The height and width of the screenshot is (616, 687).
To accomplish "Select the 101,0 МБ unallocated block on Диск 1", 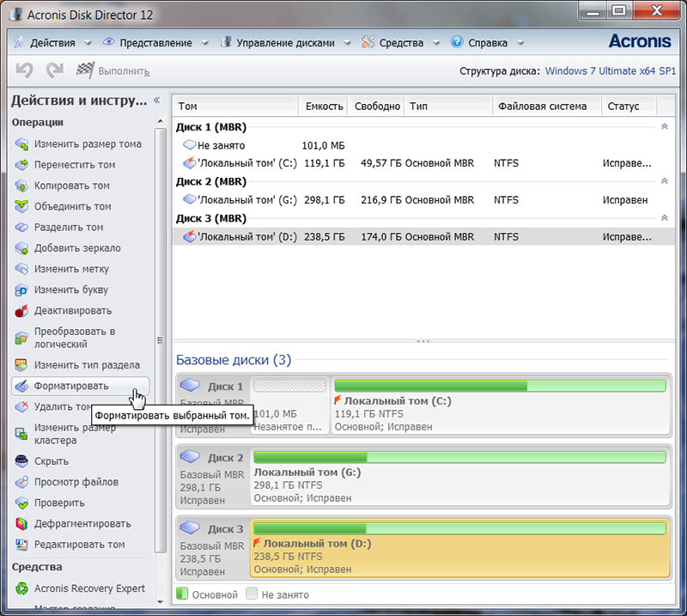I will [x=290, y=406].
